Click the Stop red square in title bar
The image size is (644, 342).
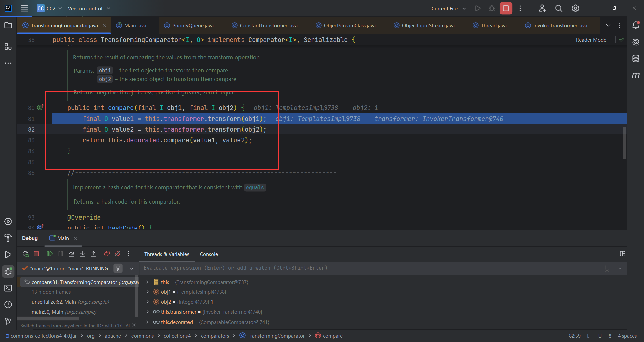click(x=506, y=8)
